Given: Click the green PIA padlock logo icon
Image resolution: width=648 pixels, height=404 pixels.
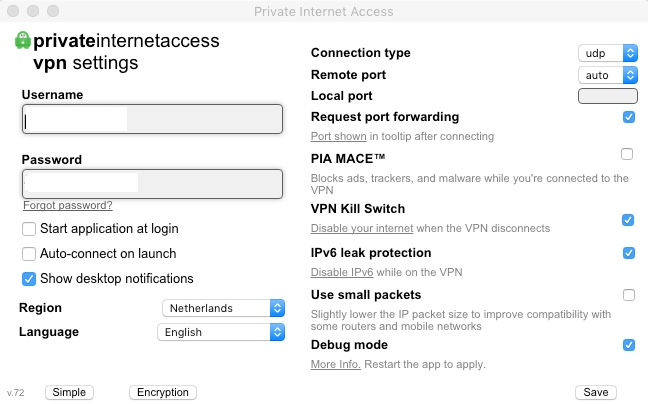Looking at the screenshot, I should [x=23, y=40].
